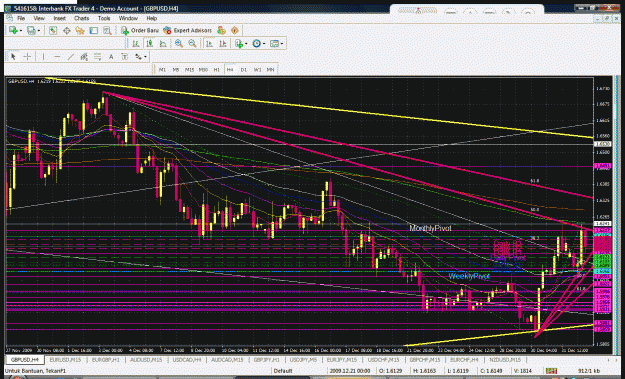Pick the vertical line drawing tool
The height and width of the screenshot is (379, 625).
43,57
